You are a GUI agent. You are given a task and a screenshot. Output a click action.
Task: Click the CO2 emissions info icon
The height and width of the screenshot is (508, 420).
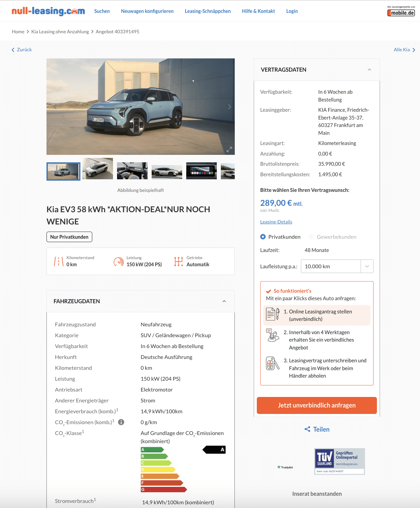[121, 422]
